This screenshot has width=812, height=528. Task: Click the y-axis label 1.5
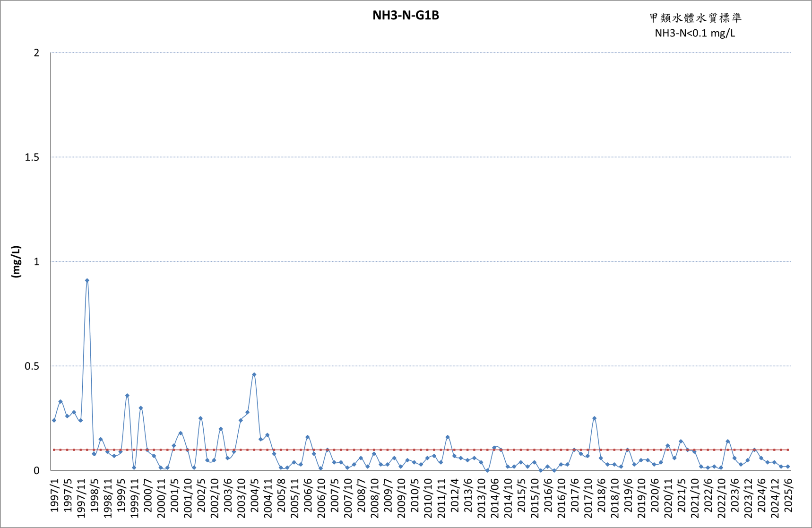coord(32,157)
